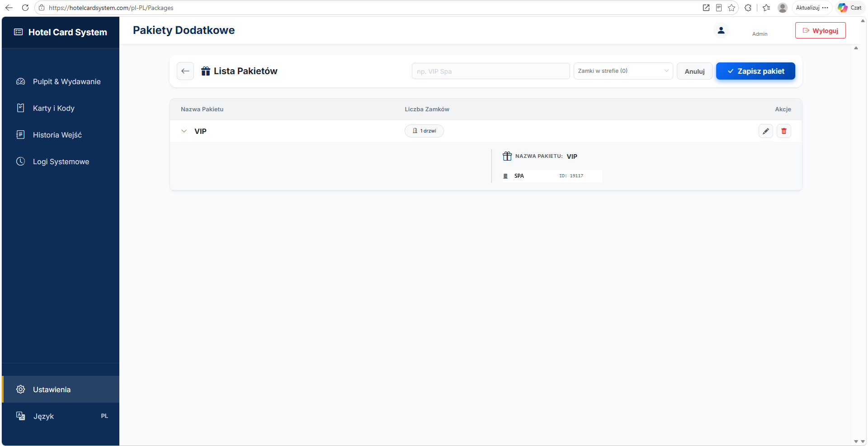Reload the page with browser refresh icon
The width and height of the screenshot is (868, 446).
pyautogui.click(x=25, y=8)
